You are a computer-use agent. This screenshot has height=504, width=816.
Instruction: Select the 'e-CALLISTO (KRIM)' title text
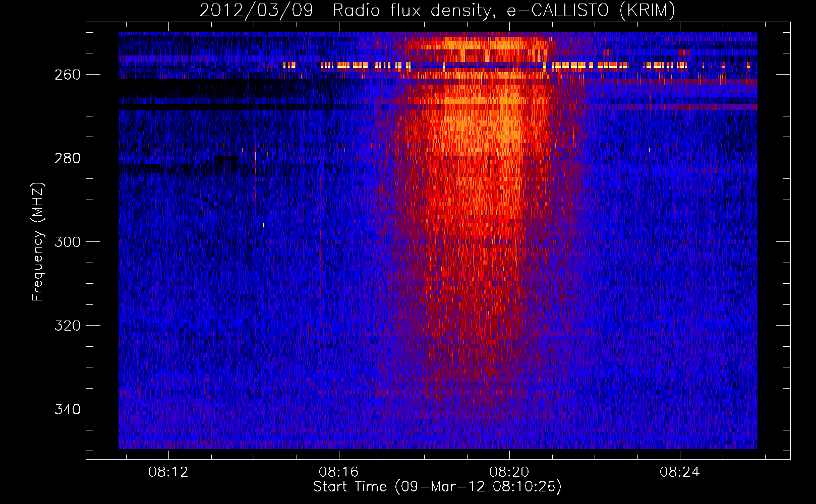pos(591,11)
